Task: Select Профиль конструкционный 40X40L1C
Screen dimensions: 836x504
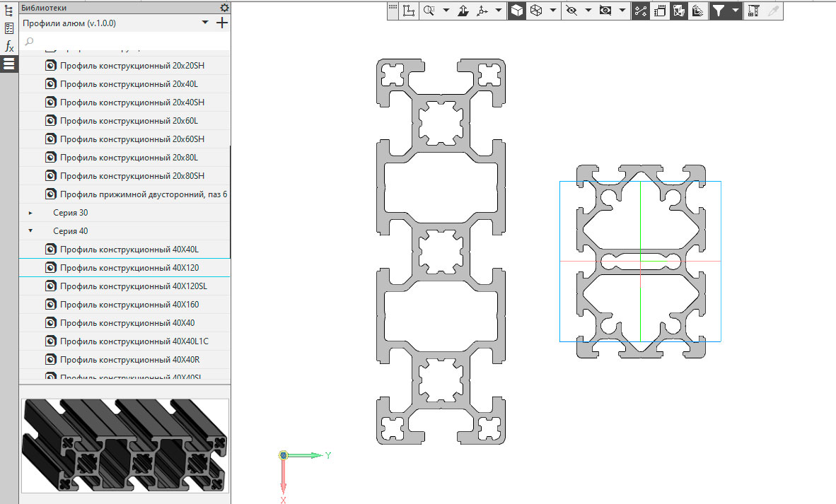Action: pos(134,341)
